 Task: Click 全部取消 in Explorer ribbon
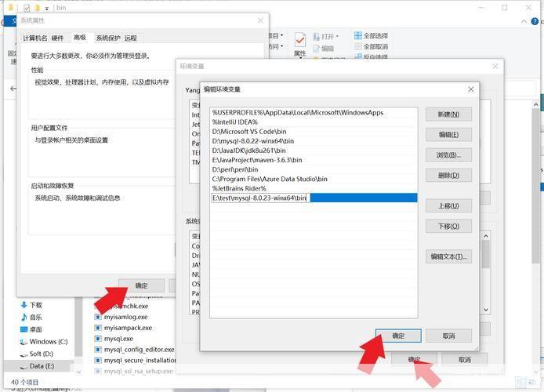pyautogui.click(x=372, y=46)
